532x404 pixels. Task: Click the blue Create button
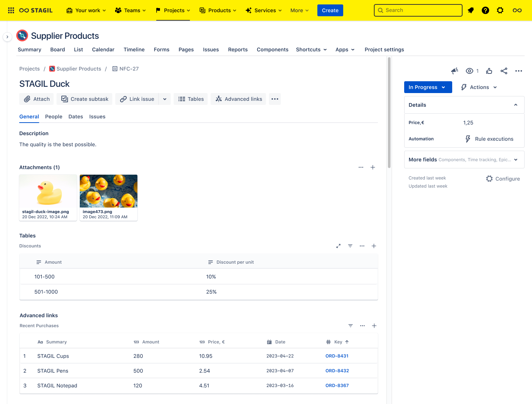tap(330, 10)
